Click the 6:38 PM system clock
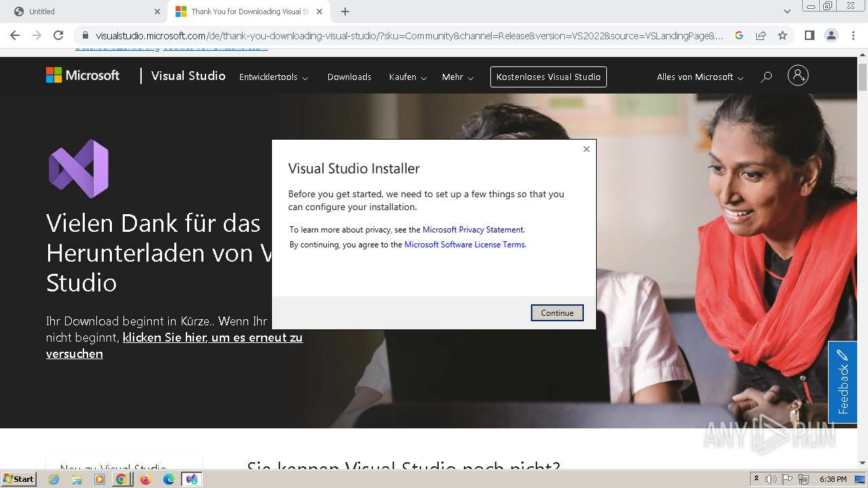Screen dimensions: 868x488 click(x=833, y=479)
